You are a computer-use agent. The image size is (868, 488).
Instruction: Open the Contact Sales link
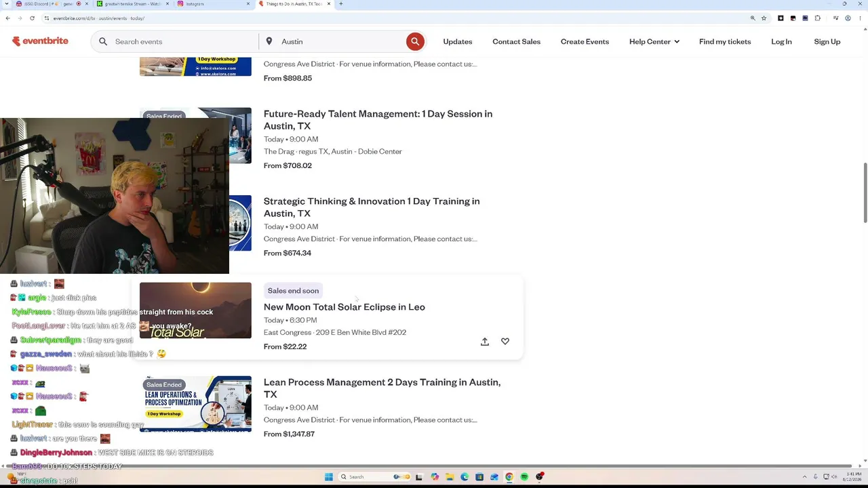pos(517,41)
